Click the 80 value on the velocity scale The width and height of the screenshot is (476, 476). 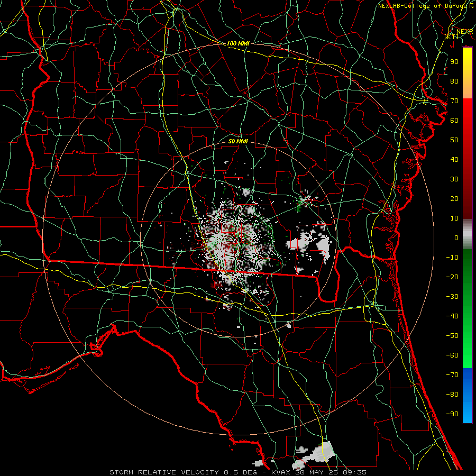click(x=454, y=81)
